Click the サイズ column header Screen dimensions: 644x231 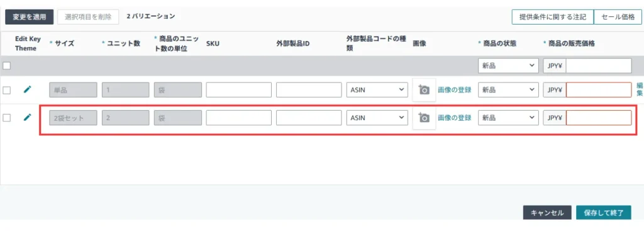[x=64, y=43]
